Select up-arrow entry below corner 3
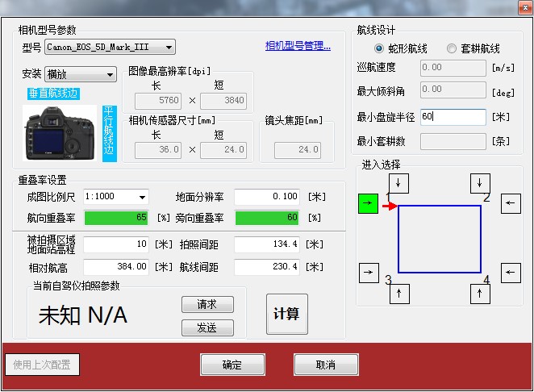 point(399,294)
